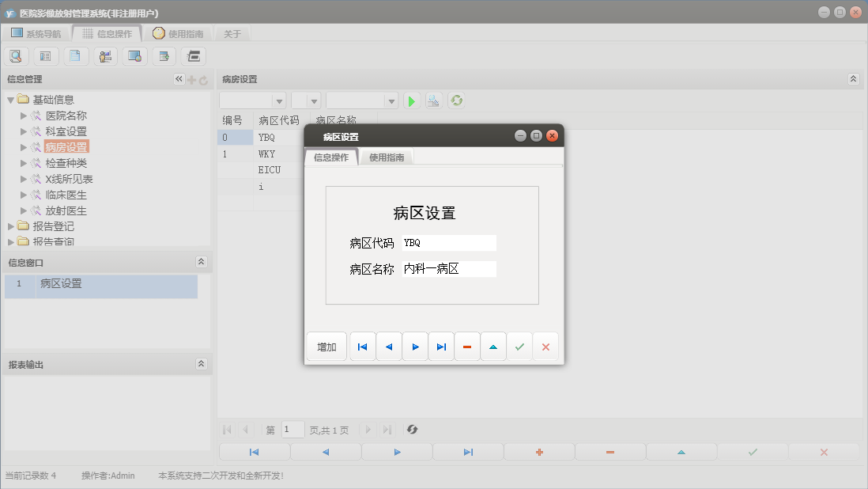Confirm with the green checkmark in the dialog
This screenshot has width=868, height=489.
pos(519,347)
